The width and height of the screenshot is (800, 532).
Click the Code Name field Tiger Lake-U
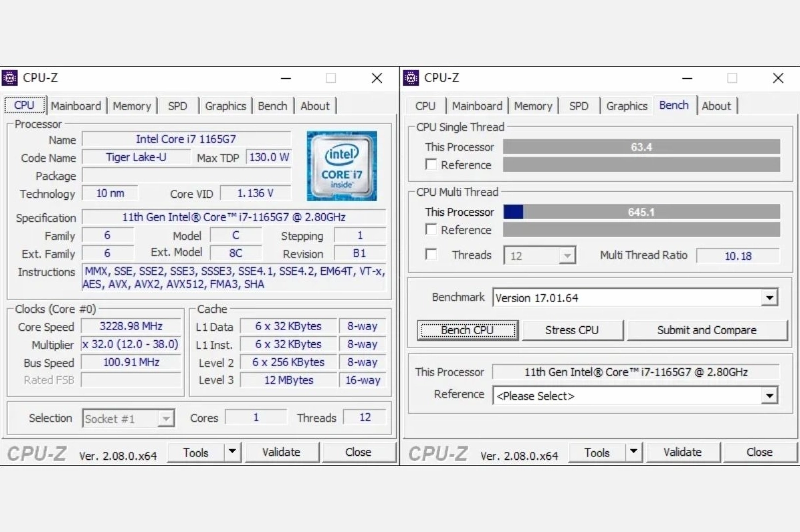click(136, 157)
